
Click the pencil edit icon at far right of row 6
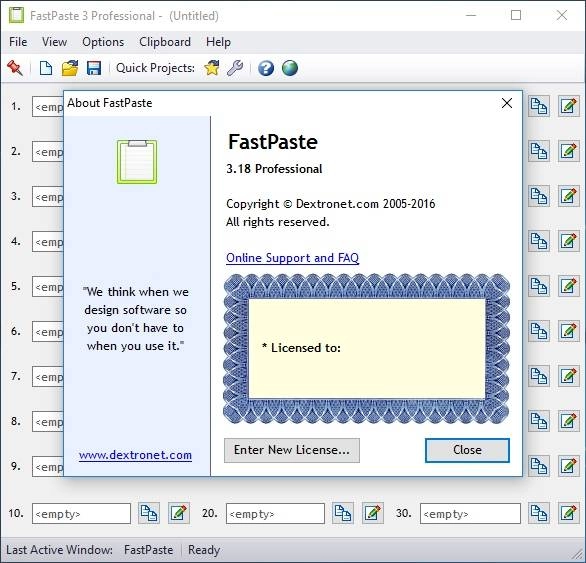(569, 331)
